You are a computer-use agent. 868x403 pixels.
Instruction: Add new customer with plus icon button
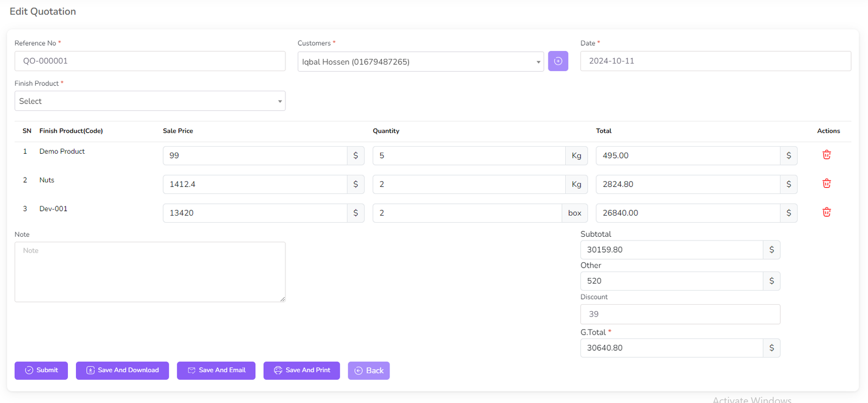click(558, 61)
